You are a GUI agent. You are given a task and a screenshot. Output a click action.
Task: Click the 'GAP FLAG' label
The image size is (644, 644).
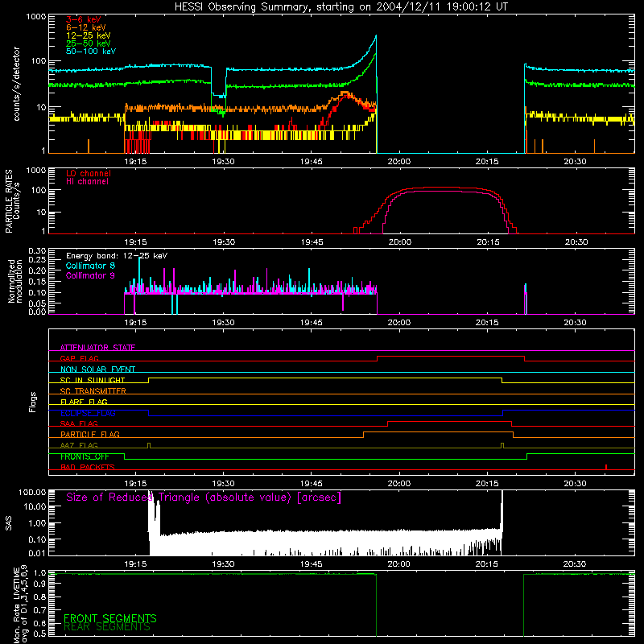click(79, 358)
